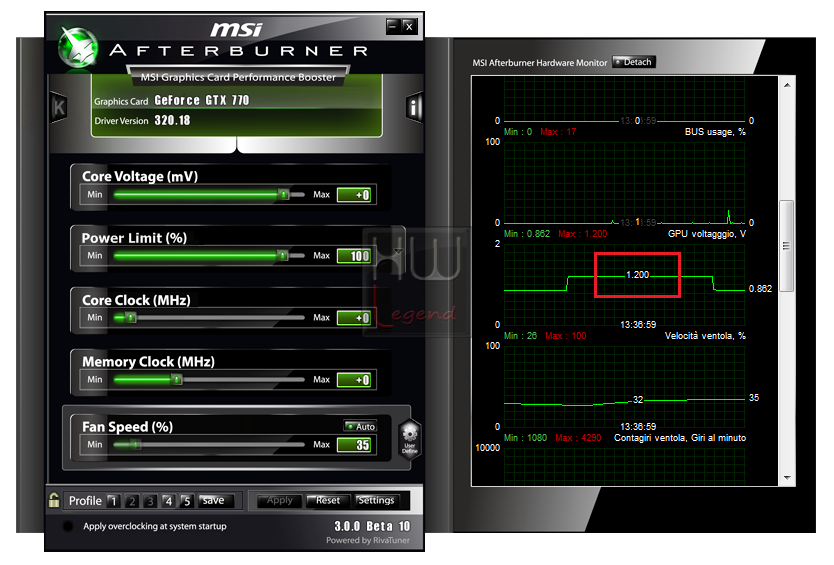Toggle Fan Speed Auto mode
834x565 pixels.
pos(360,426)
